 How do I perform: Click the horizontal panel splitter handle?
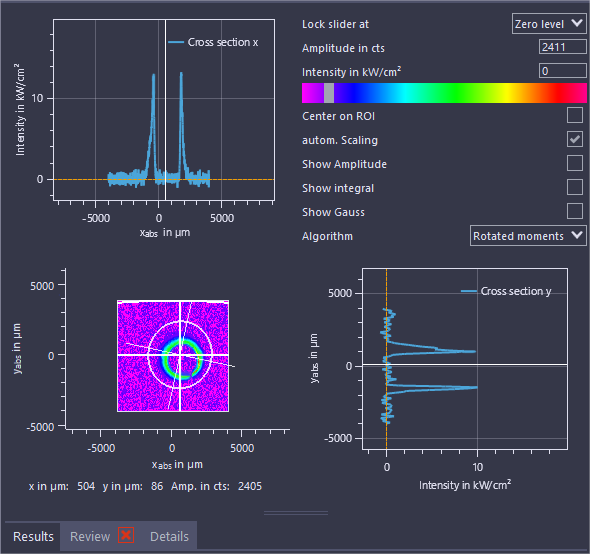pyautogui.click(x=296, y=513)
